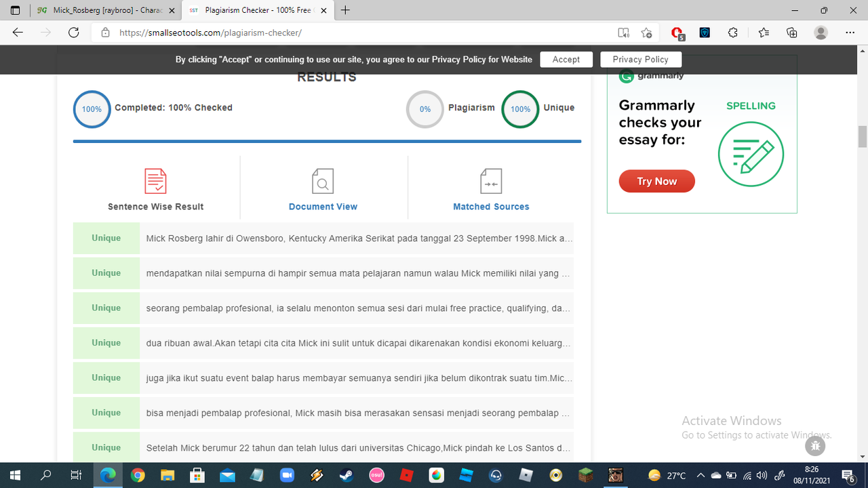This screenshot has height=488, width=868.
Task: Open the Privacy Policy button
Action: point(641,60)
